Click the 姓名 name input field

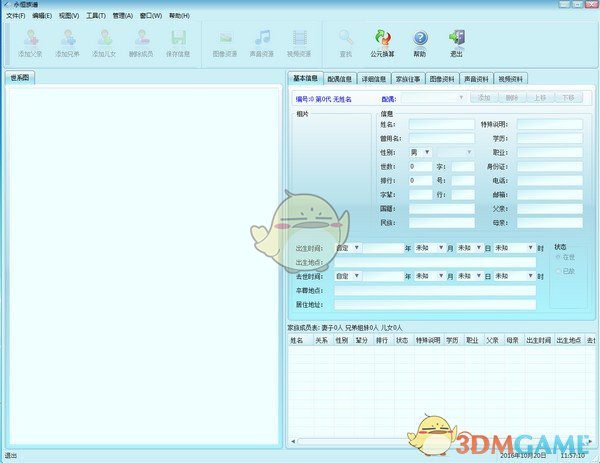pyautogui.click(x=442, y=124)
